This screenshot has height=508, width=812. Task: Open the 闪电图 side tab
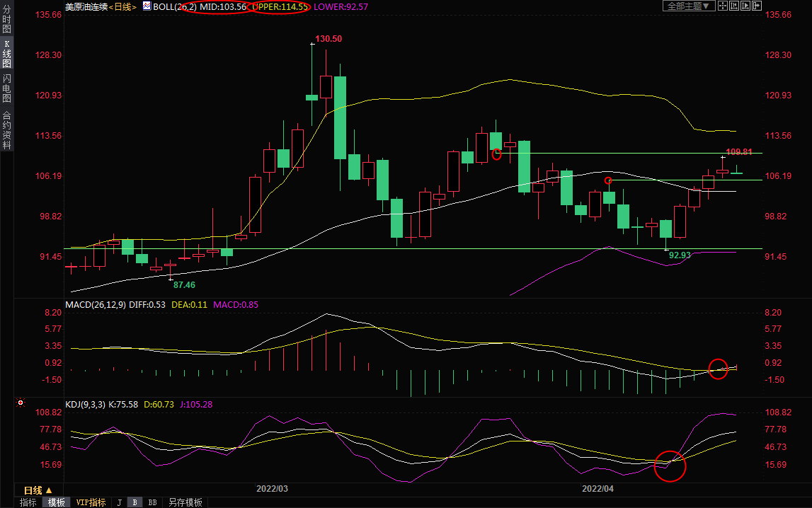(x=6, y=88)
